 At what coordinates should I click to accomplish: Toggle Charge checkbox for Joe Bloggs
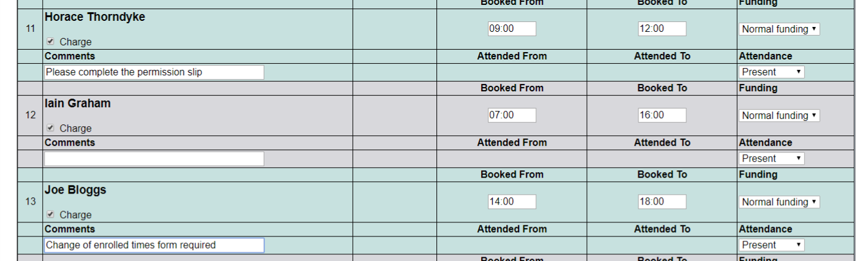(50, 214)
